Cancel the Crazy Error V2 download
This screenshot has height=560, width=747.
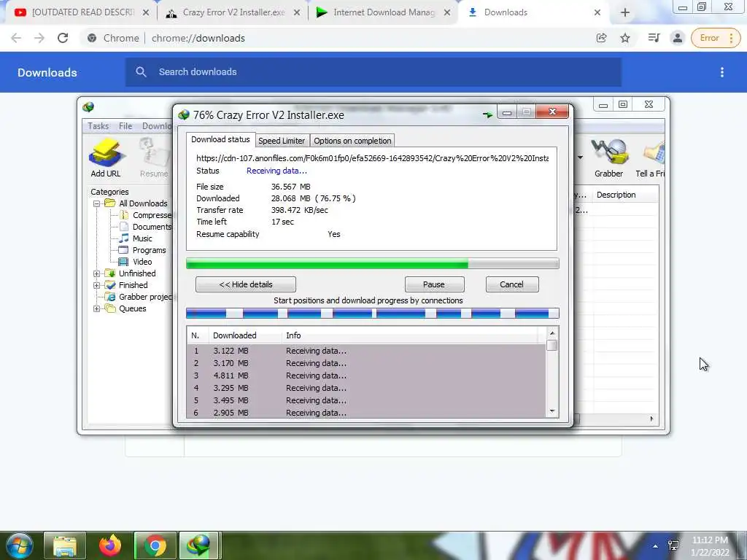(x=512, y=284)
